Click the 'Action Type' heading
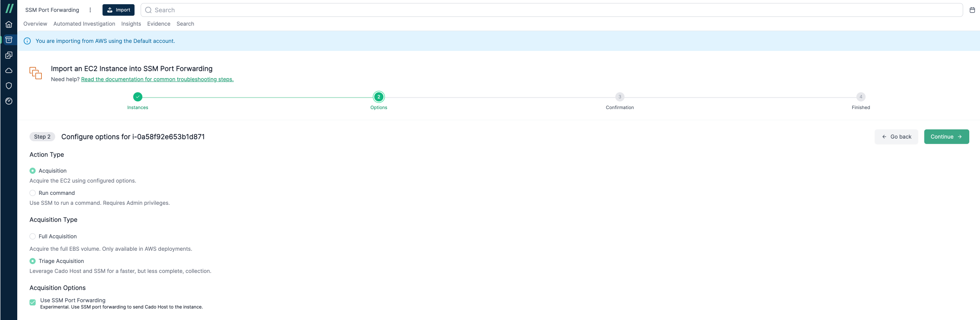The width and height of the screenshot is (980, 320). [47, 155]
